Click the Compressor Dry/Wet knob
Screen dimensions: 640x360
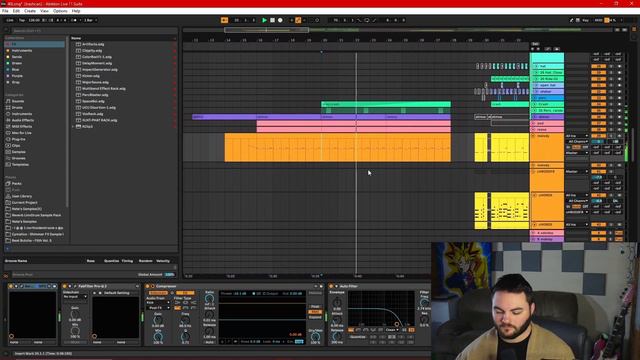pyautogui.click(x=315, y=337)
